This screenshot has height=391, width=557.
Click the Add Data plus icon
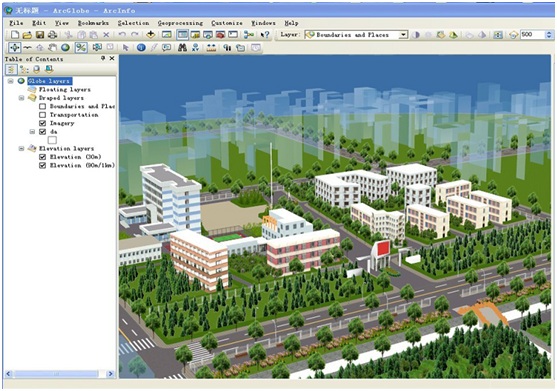click(151, 35)
